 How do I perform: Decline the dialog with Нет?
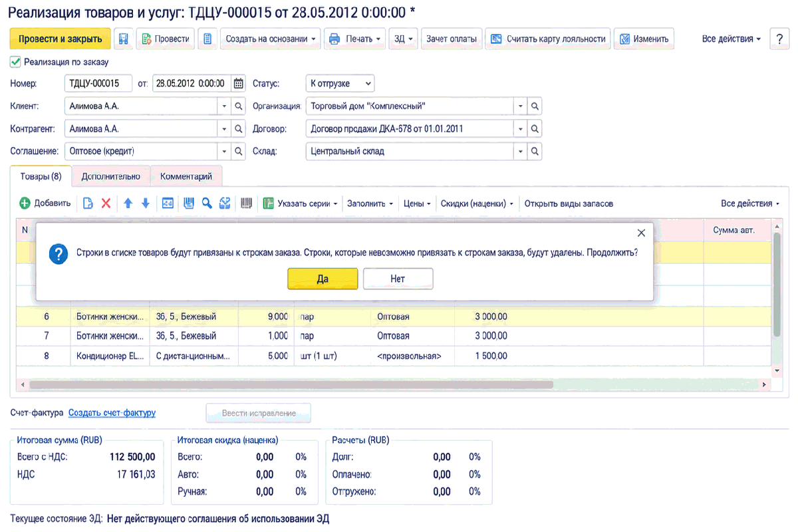coord(398,279)
